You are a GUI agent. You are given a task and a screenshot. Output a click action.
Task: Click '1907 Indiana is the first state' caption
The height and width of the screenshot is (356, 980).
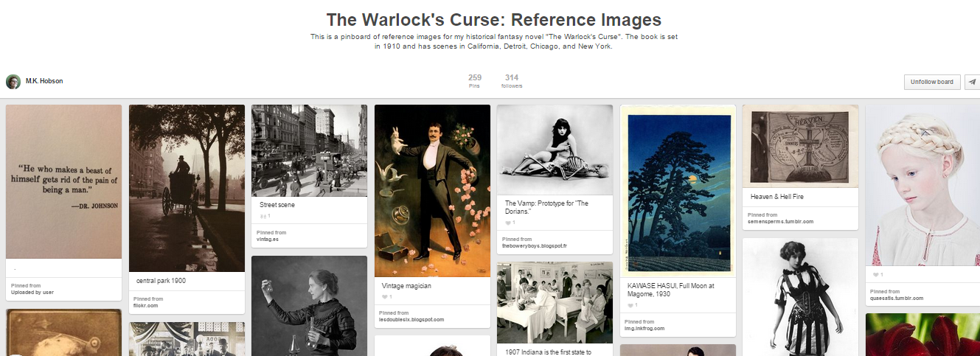point(549,352)
